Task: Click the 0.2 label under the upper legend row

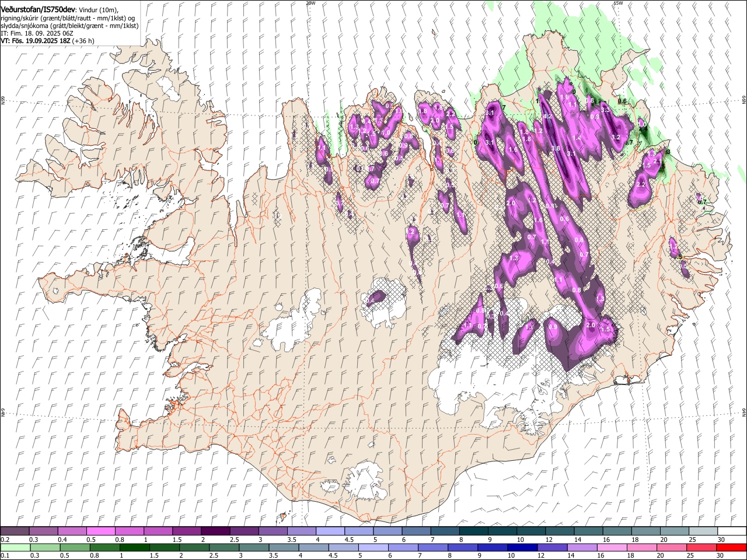Action: click(5, 540)
